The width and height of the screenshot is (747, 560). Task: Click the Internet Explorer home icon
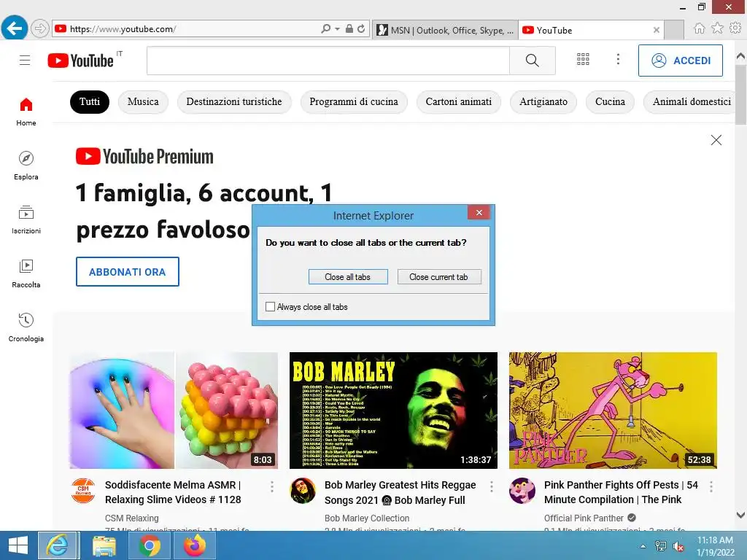(x=700, y=28)
